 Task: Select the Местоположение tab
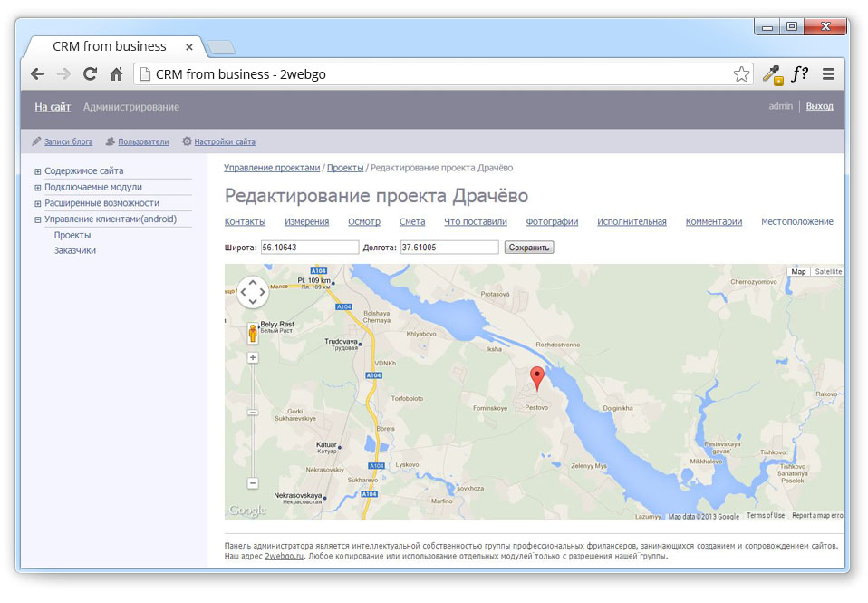797,221
